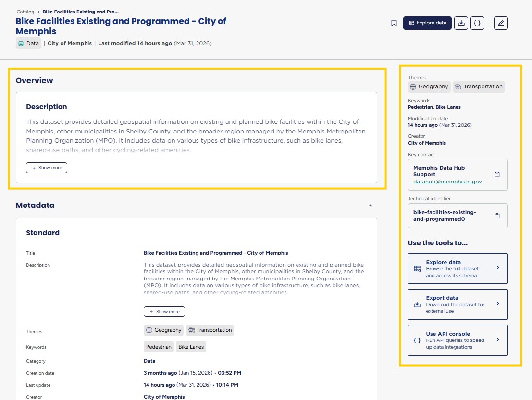Click the Explore data button in the header
Image resolution: width=532 pixels, height=400 pixels.
pos(427,23)
